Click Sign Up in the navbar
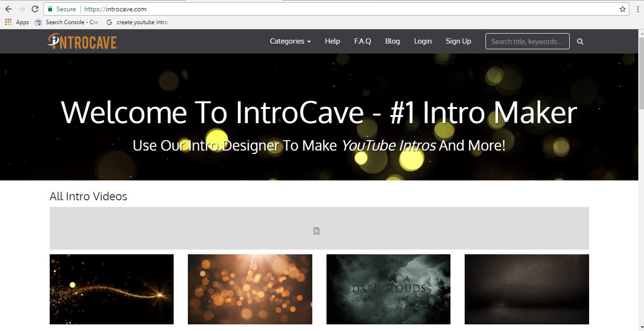The image size is (644, 331). pyautogui.click(x=458, y=41)
